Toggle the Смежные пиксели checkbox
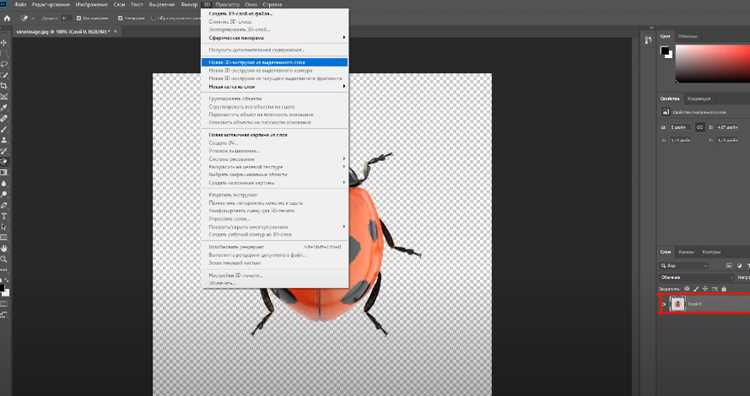The width and height of the screenshot is (750, 396). (120, 19)
